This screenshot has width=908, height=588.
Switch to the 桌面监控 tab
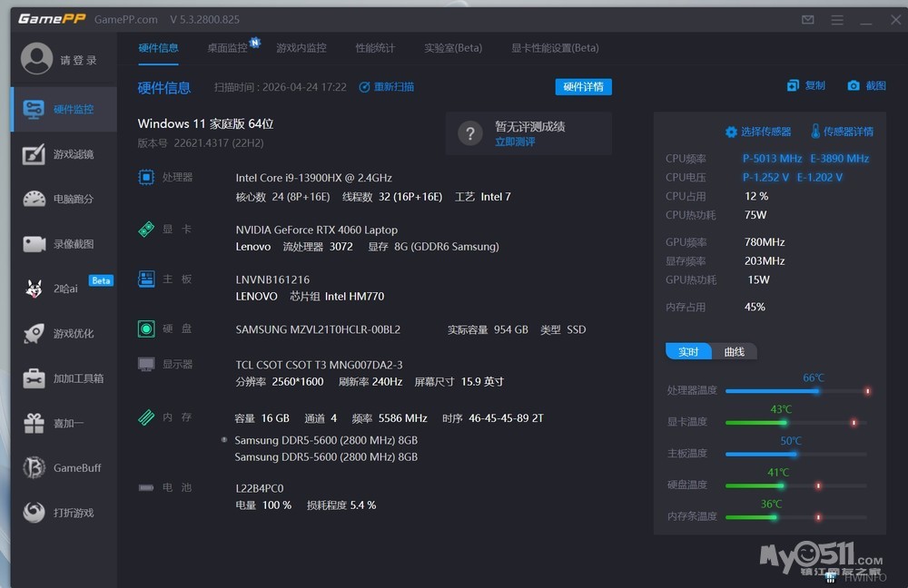click(x=227, y=48)
